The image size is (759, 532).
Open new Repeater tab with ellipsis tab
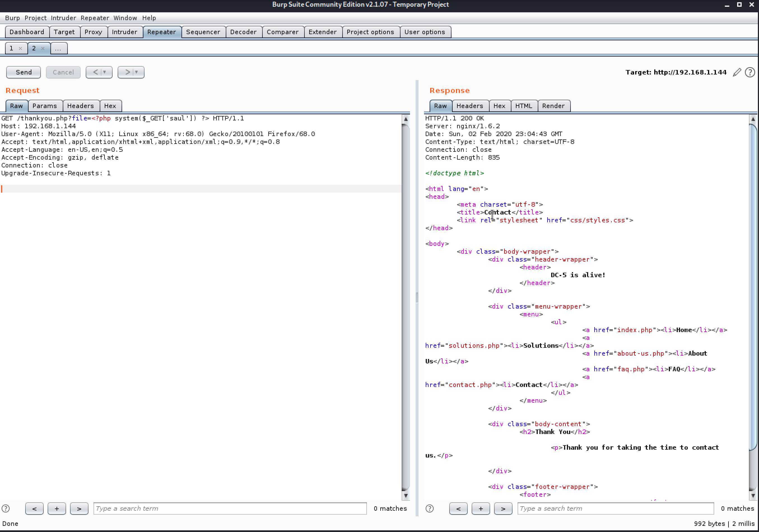click(59, 48)
